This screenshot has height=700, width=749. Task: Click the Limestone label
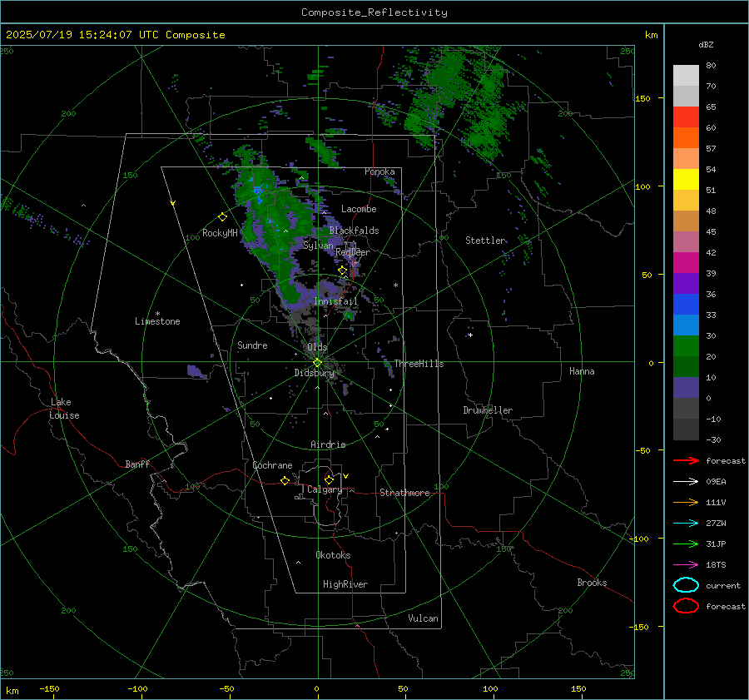pyautogui.click(x=157, y=321)
